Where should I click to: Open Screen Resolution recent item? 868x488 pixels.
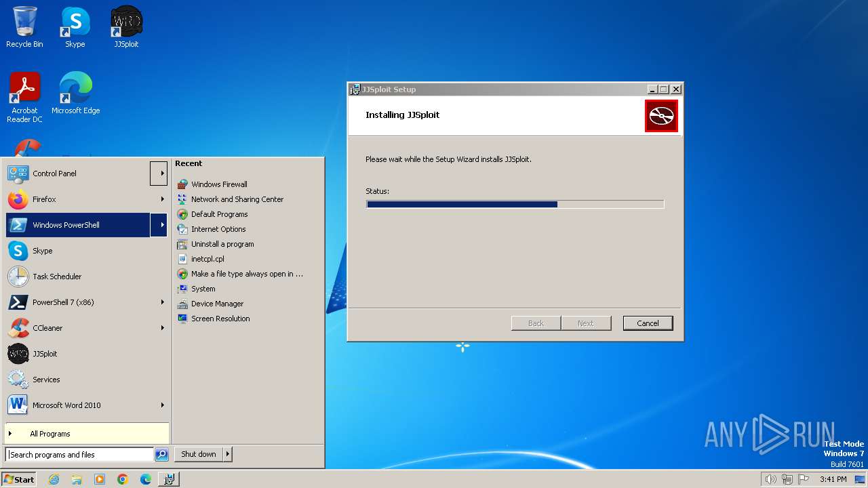click(214, 319)
